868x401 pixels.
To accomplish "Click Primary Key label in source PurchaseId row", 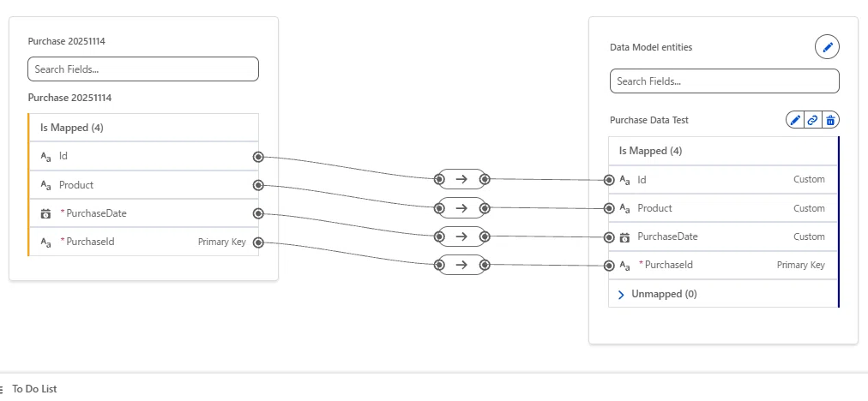I will (x=222, y=242).
